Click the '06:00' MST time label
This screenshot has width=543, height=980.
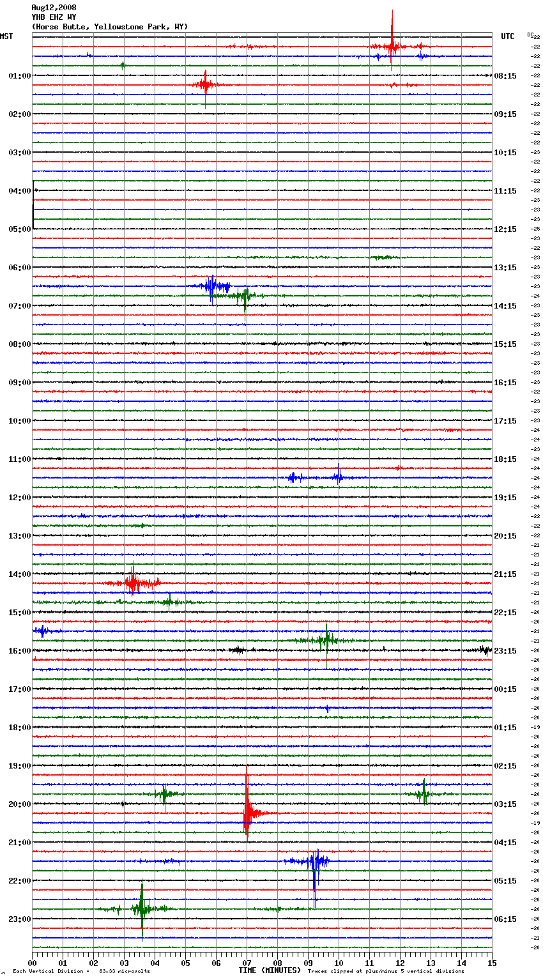pyautogui.click(x=20, y=268)
